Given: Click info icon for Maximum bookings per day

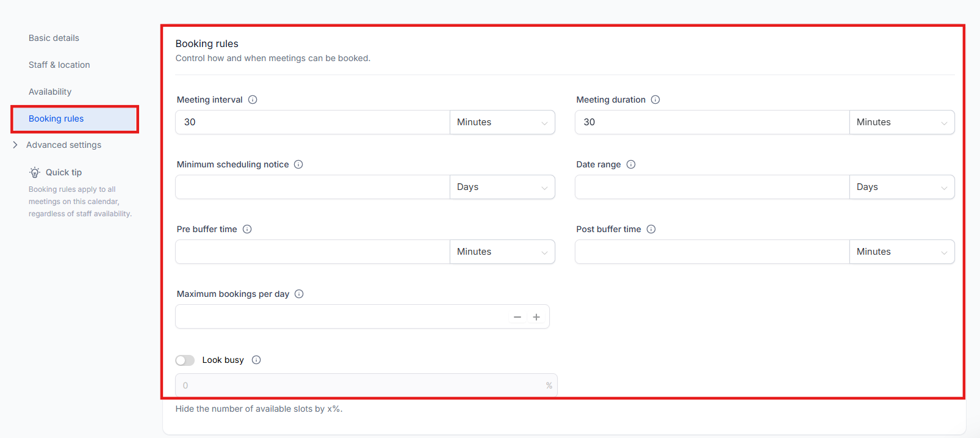Looking at the screenshot, I should click(299, 294).
